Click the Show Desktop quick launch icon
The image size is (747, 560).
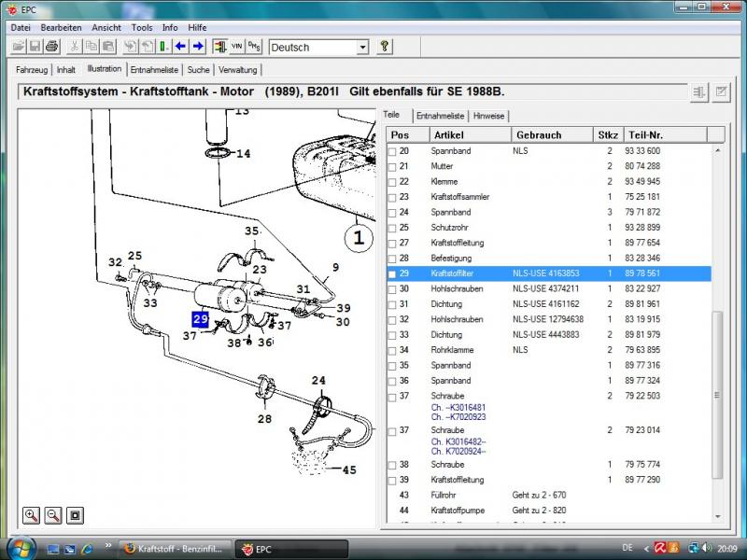(53, 549)
